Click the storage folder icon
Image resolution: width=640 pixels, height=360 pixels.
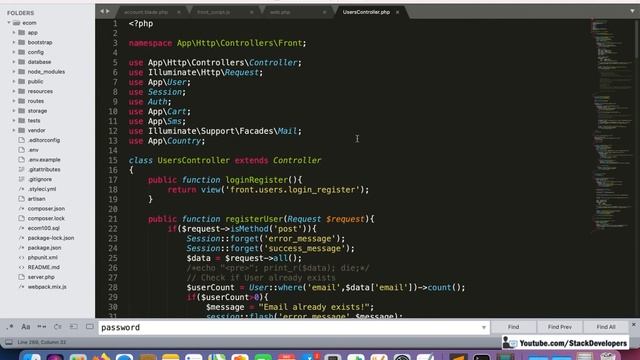click(22, 111)
